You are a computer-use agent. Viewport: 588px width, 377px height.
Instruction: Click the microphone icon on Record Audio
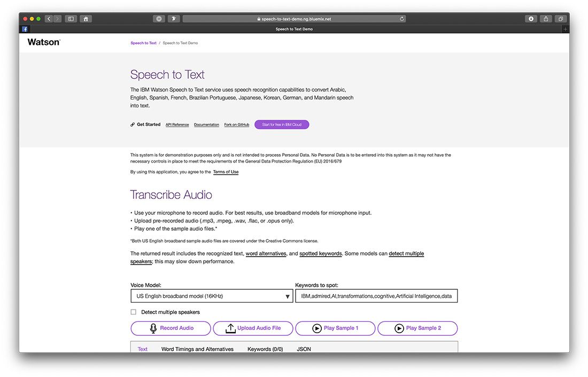[x=153, y=328]
